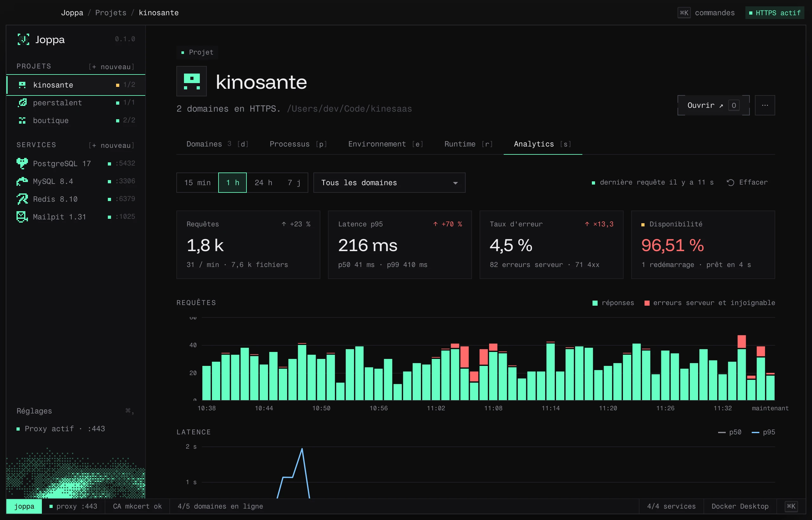812x520 pixels.
Task: Click the 4/4 services status entry
Action: (671, 506)
